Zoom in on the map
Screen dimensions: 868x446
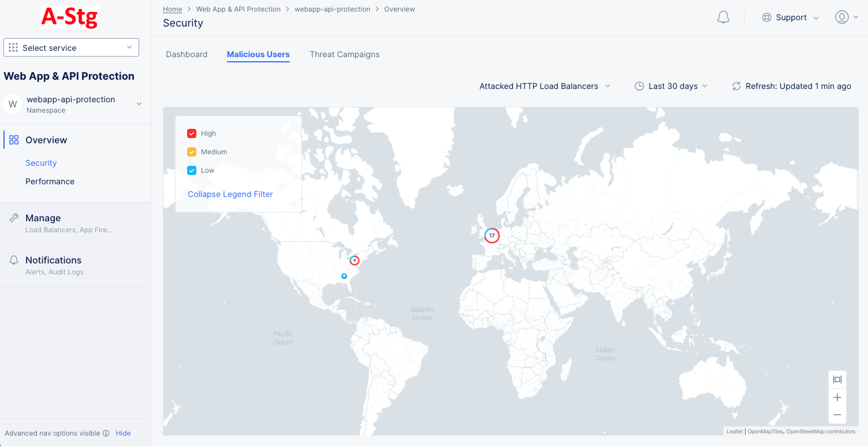(837, 397)
